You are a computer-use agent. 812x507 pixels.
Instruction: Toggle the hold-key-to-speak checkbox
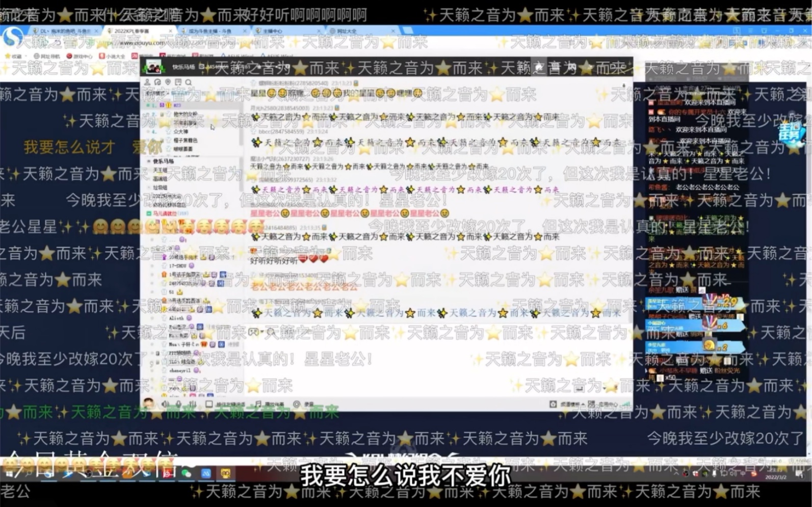point(209,404)
